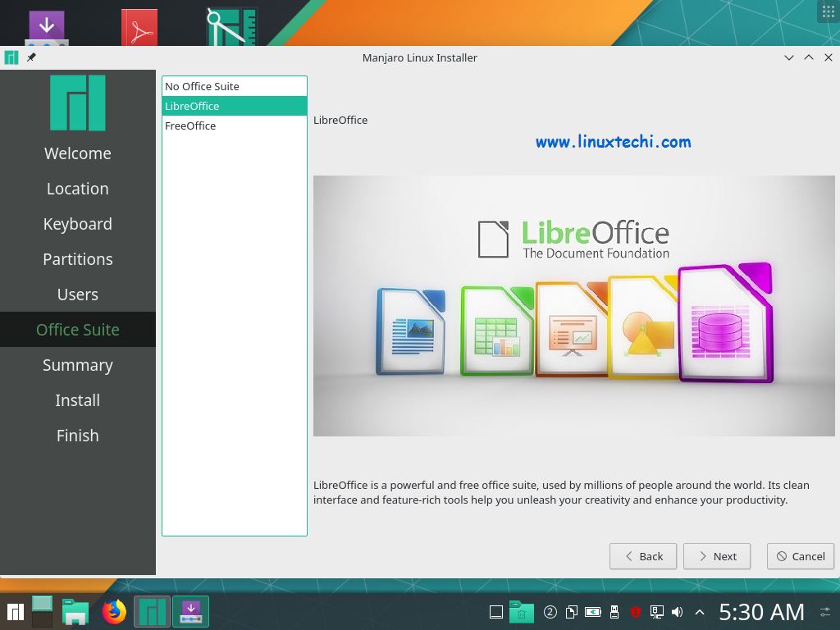Image resolution: width=840 pixels, height=630 pixels.
Task: Click the pin icon on the installer titlebar
Action: [31, 57]
